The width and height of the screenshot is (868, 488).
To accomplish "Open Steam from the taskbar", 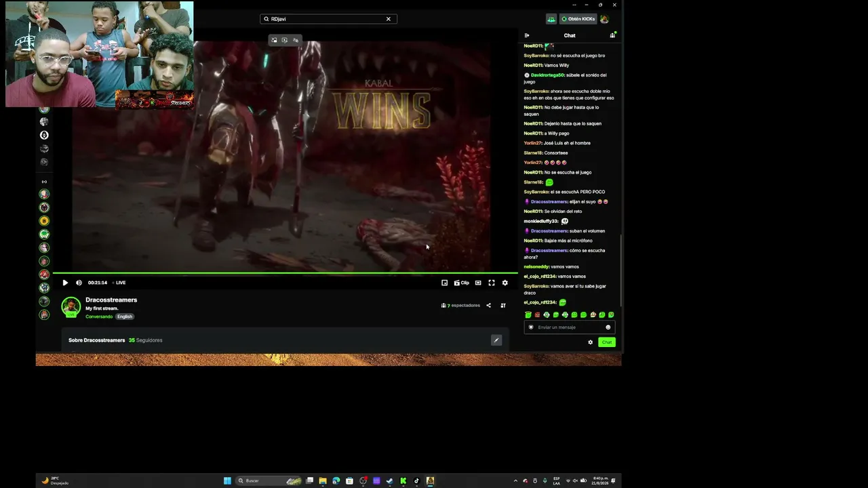I will click(389, 481).
